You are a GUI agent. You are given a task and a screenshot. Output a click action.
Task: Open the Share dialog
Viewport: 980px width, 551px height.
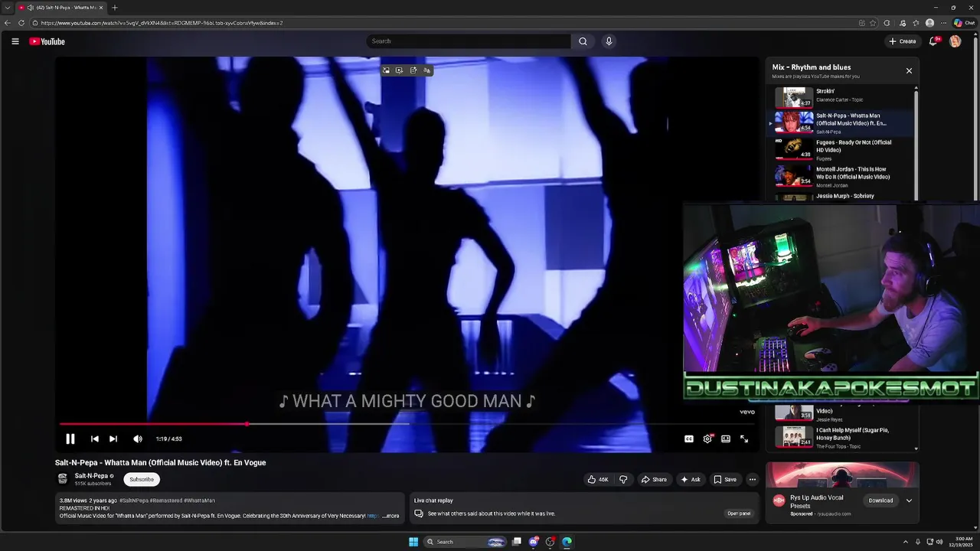click(654, 479)
